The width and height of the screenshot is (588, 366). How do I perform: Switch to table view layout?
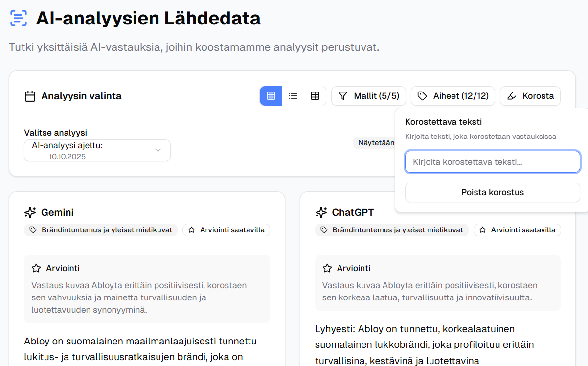click(315, 96)
